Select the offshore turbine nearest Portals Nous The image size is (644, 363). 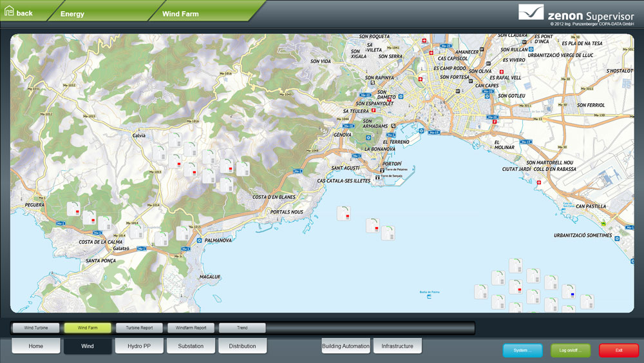pos(344,213)
